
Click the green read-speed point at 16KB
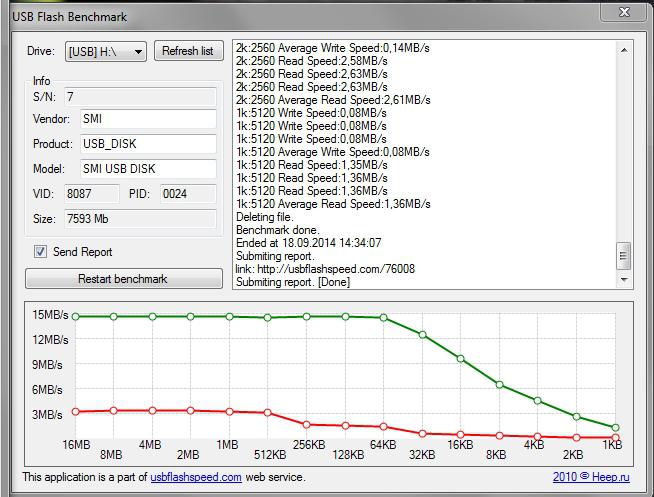460,359
